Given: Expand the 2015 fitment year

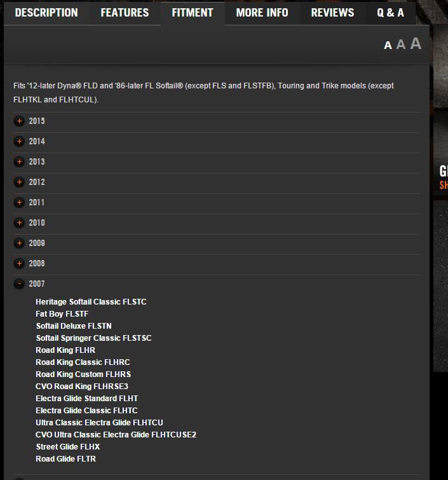Looking at the screenshot, I should 20,121.
